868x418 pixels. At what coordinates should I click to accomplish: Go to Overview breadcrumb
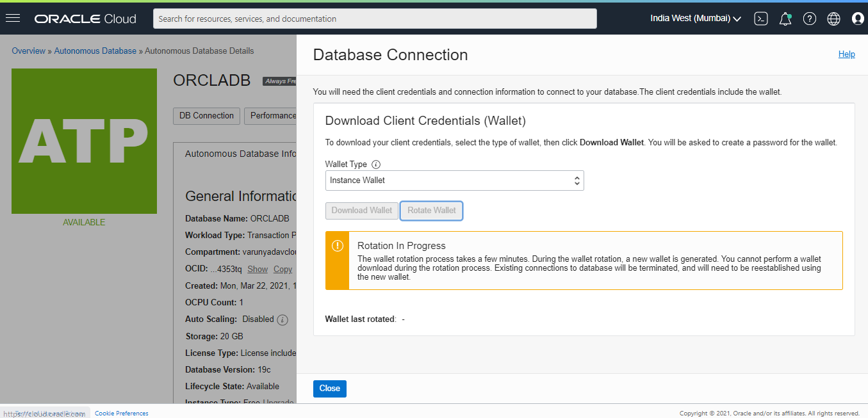(29, 51)
